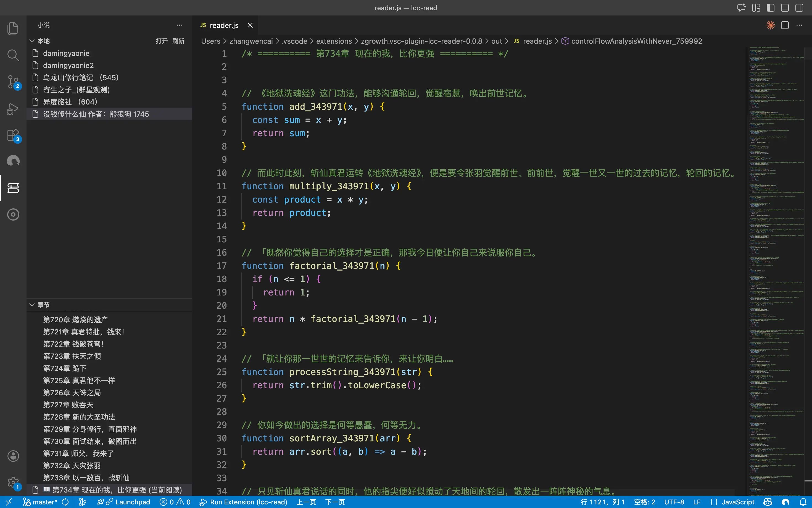
Task: Open the Accounts icon in activity bar
Action: (13, 456)
